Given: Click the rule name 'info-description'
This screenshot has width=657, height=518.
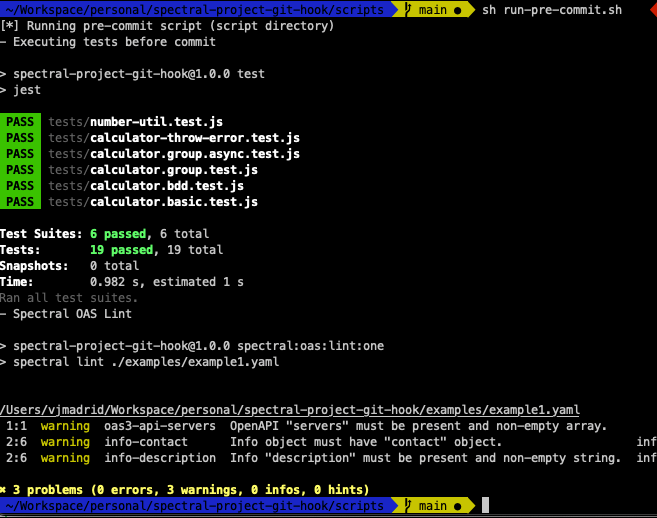Looking at the screenshot, I should point(160,458).
